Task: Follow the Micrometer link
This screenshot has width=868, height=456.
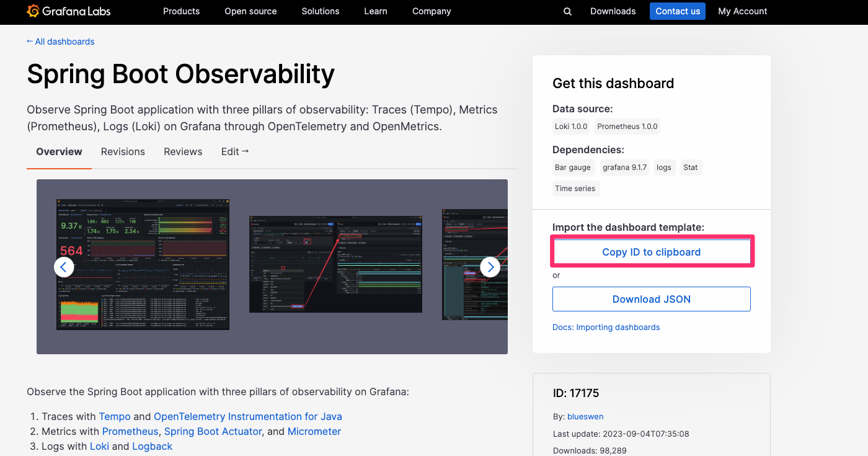Action: point(314,431)
